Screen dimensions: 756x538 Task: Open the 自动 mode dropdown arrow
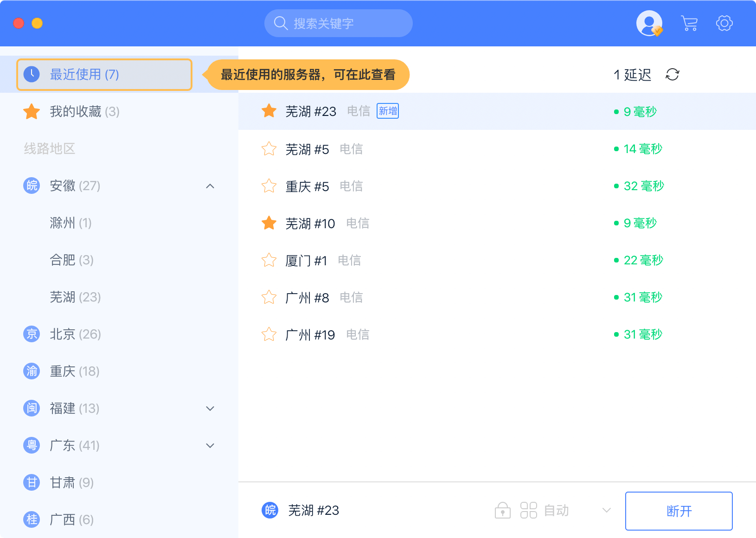606,511
